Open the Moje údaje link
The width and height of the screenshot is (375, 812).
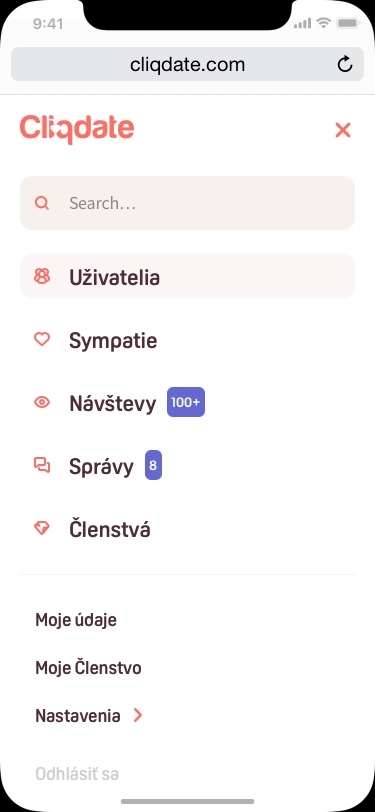76,620
